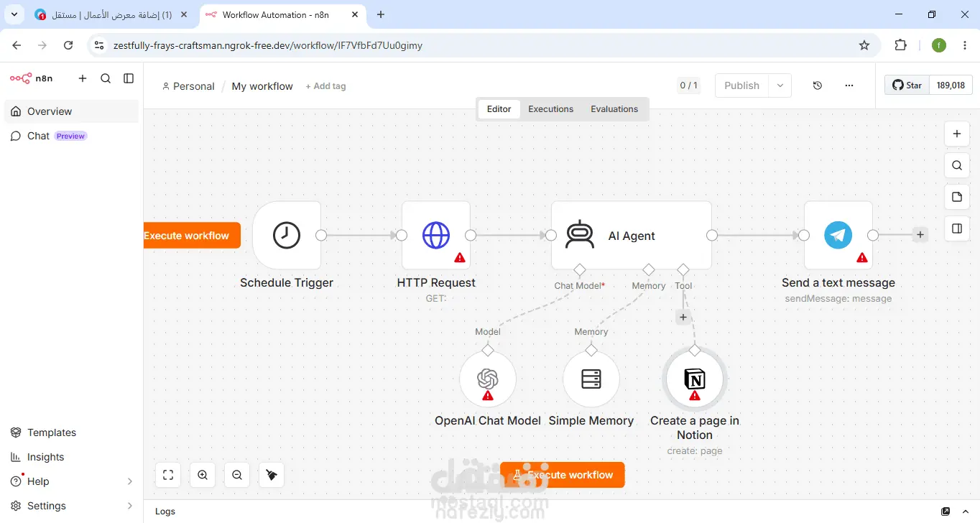Screen dimensions: 980x523
Task: Pop out the Logs panel
Action: 946,512
